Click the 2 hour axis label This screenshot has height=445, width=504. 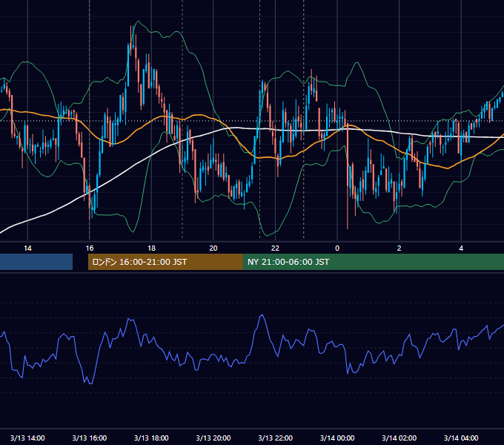click(399, 248)
